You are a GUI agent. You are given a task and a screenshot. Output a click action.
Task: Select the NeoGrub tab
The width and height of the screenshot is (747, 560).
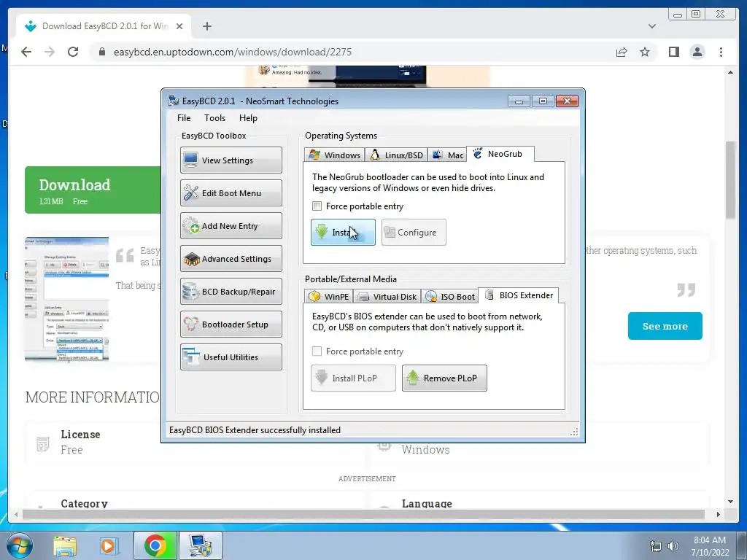click(500, 154)
